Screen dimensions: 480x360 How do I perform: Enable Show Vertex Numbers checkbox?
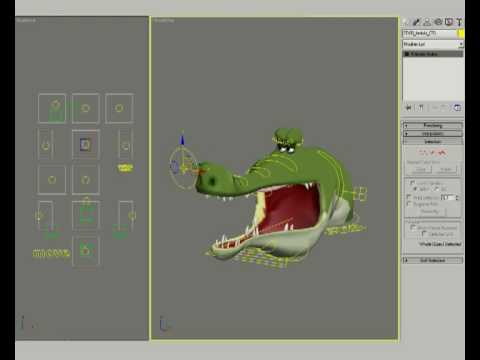pyautogui.click(x=413, y=227)
